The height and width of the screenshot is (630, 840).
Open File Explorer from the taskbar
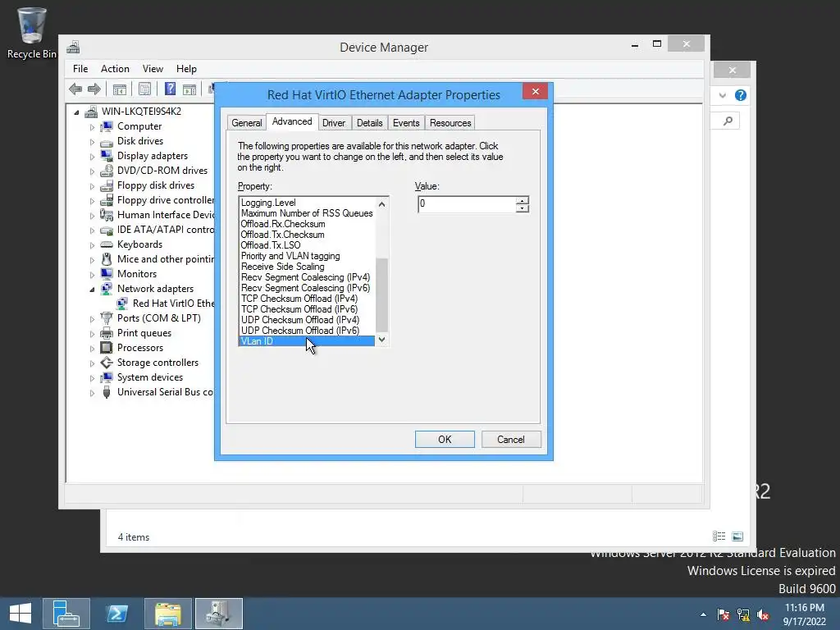tap(167, 614)
